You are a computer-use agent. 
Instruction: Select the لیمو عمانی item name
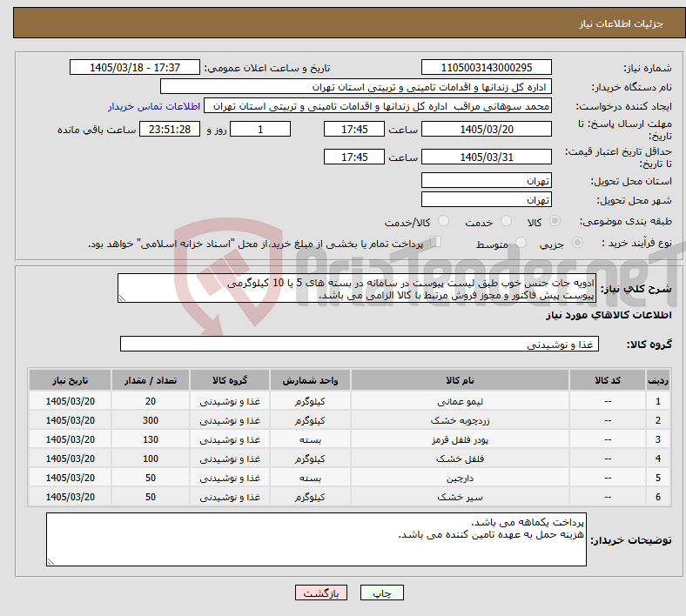[x=460, y=401]
